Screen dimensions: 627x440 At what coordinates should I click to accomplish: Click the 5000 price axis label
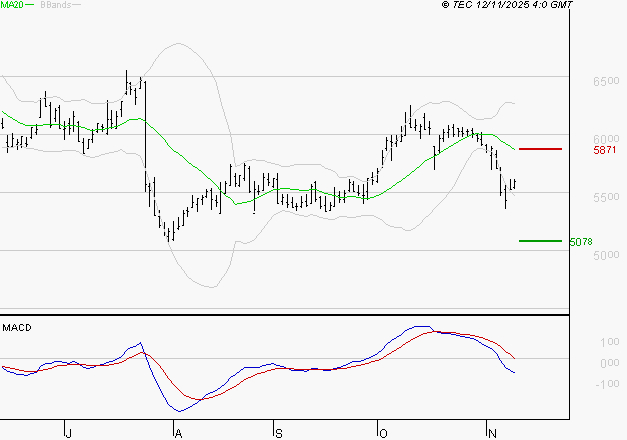[x=606, y=255]
